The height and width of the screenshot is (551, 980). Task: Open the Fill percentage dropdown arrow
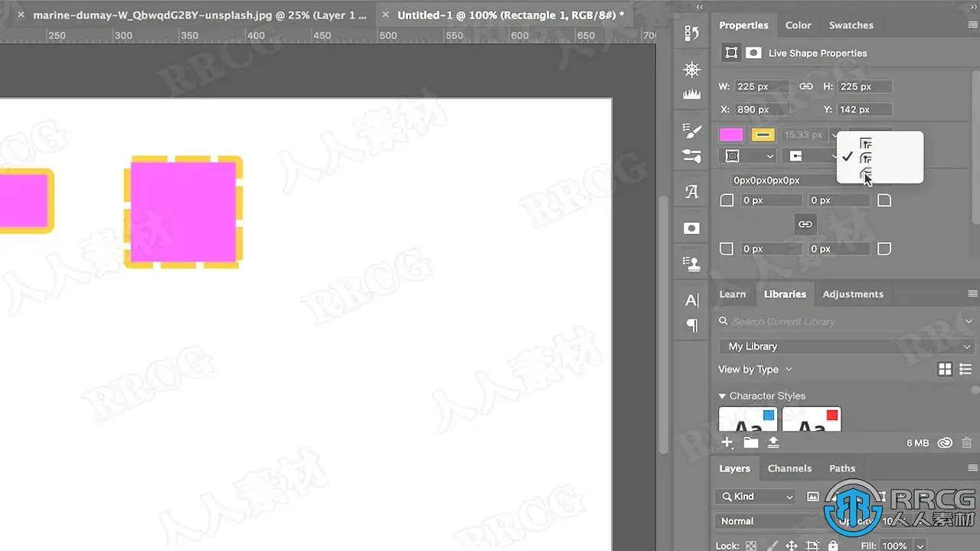(920, 546)
